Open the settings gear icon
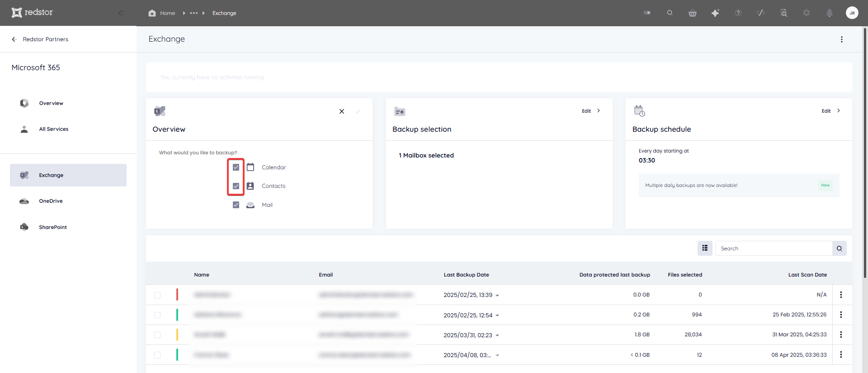Image resolution: width=868 pixels, height=373 pixels. pos(807,13)
